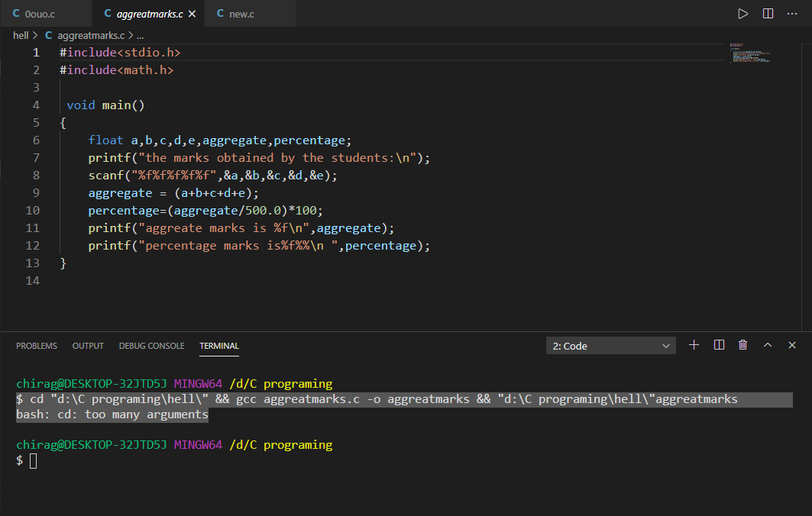This screenshot has height=516, width=812.
Task: Close the aggreatmarks.c tab
Action: tap(192, 13)
